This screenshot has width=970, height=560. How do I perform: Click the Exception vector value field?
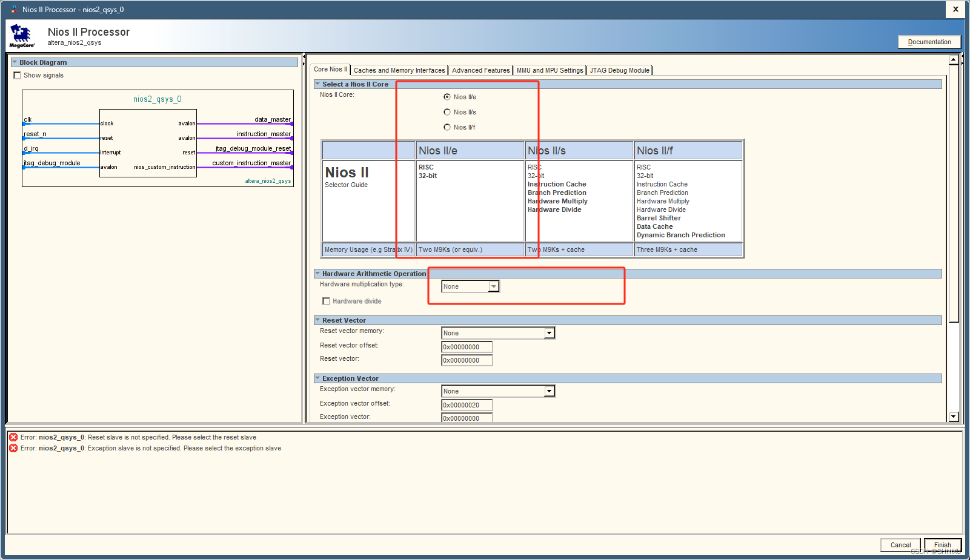pos(467,418)
